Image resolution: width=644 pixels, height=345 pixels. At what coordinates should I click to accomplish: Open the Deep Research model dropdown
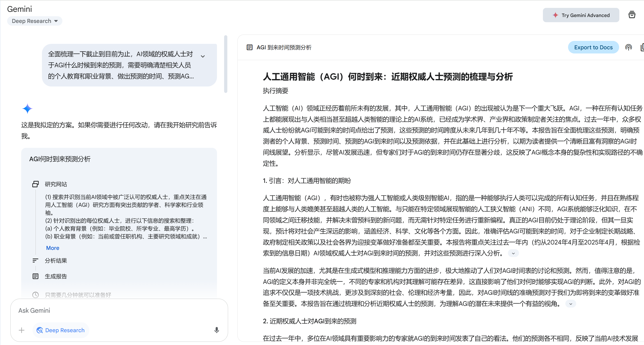pos(35,21)
